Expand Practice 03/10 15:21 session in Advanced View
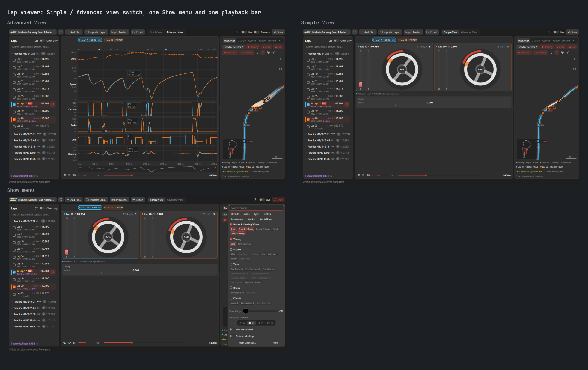588x370 pixels. 12,134
